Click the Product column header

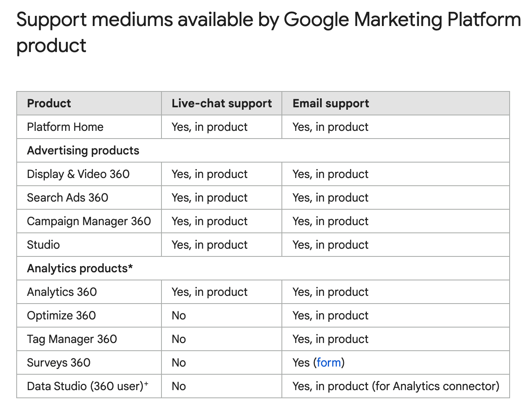point(49,103)
